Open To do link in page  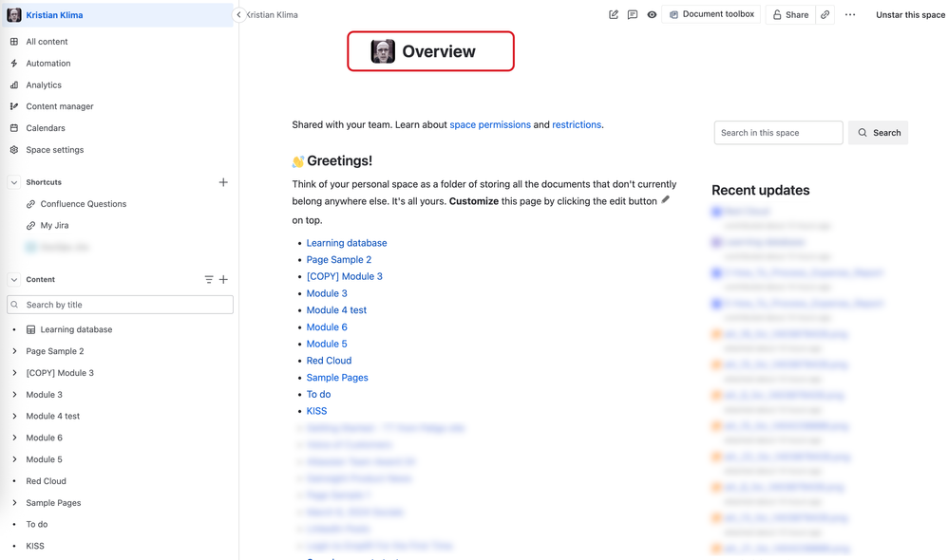coord(318,395)
